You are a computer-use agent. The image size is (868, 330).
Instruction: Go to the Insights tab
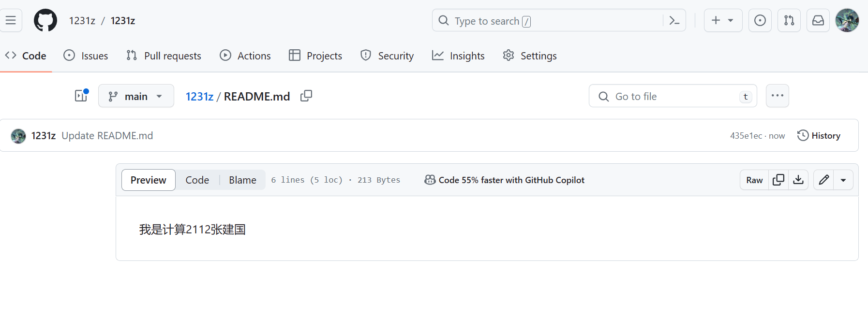[458, 56]
